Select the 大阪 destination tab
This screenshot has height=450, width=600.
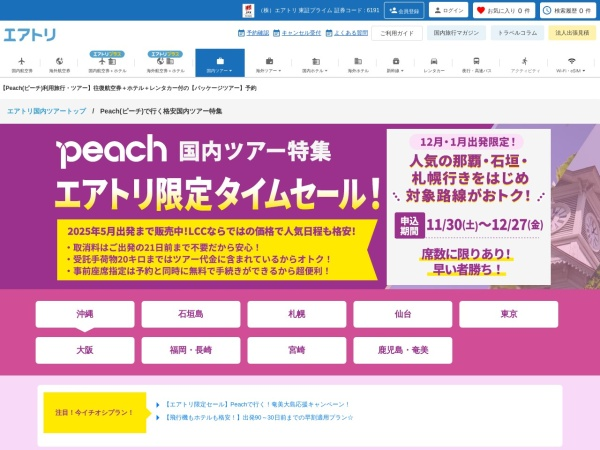85,350
